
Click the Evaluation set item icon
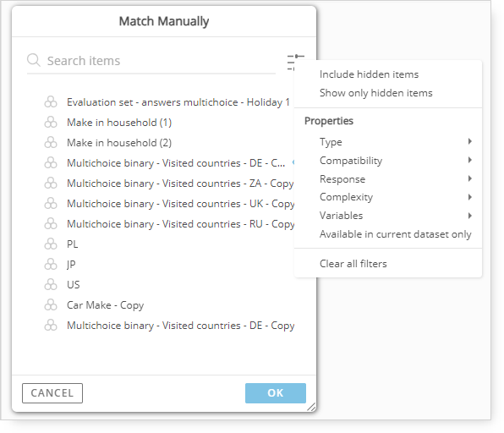click(51, 102)
